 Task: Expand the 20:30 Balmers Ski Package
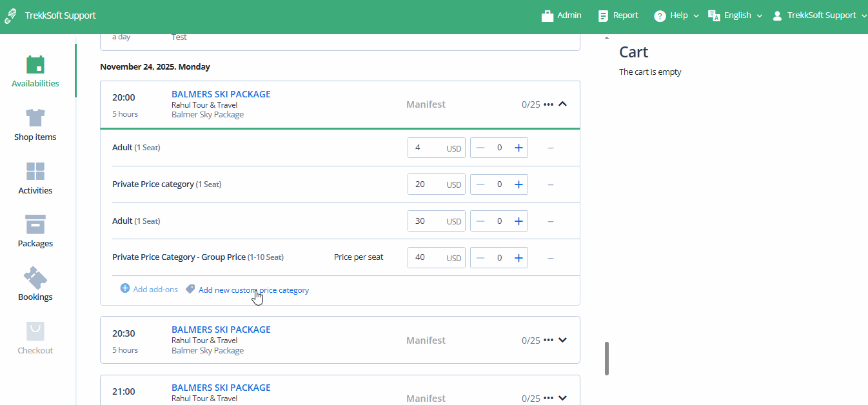[x=562, y=341]
